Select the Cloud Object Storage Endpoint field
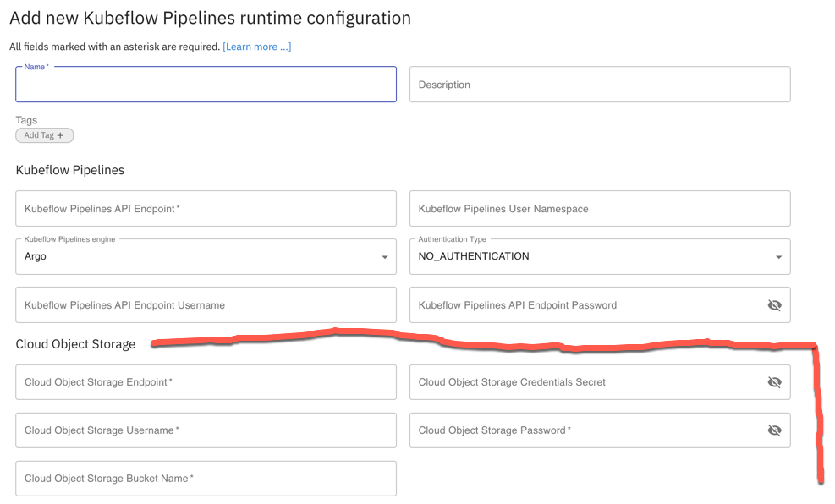The height and width of the screenshot is (504, 835). click(206, 382)
